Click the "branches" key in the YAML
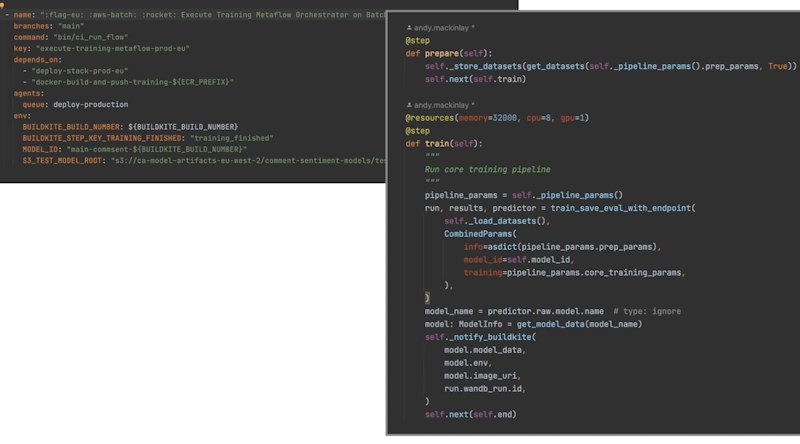Screen dimensions: 800x444 tap(35, 26)
